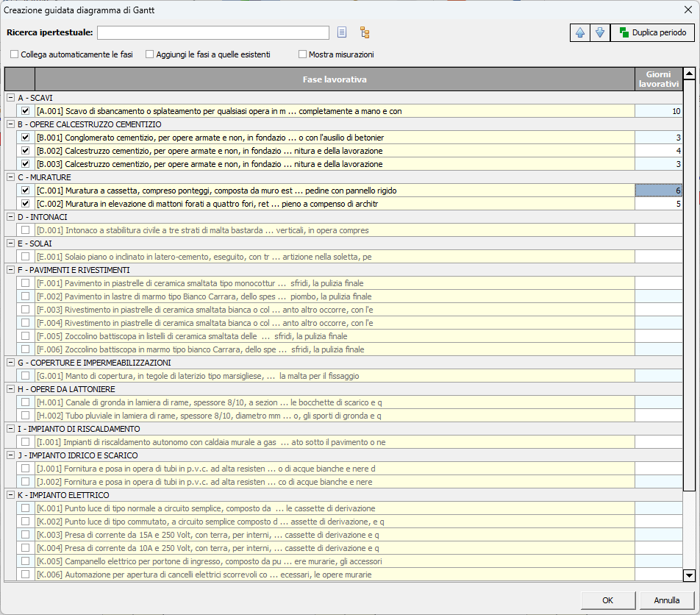
Task: Collapse the A - SCAVI group
Action: [10, 98]
